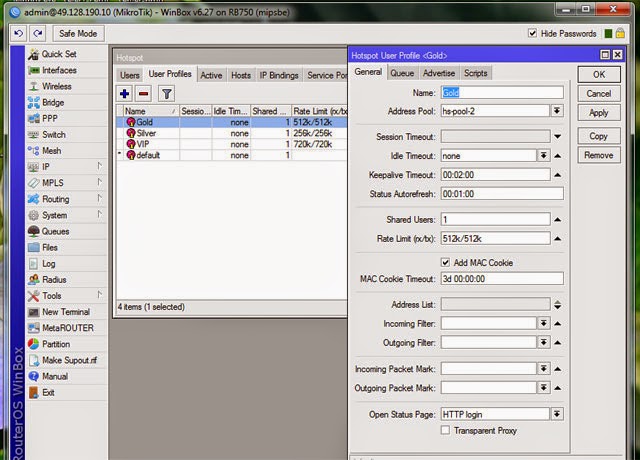Image resolution: width=640 pixels, height=460 pixels.
Task: Open the Outgoing Filter dropdown
Action: pyautogui.click(x=543, y=342)
